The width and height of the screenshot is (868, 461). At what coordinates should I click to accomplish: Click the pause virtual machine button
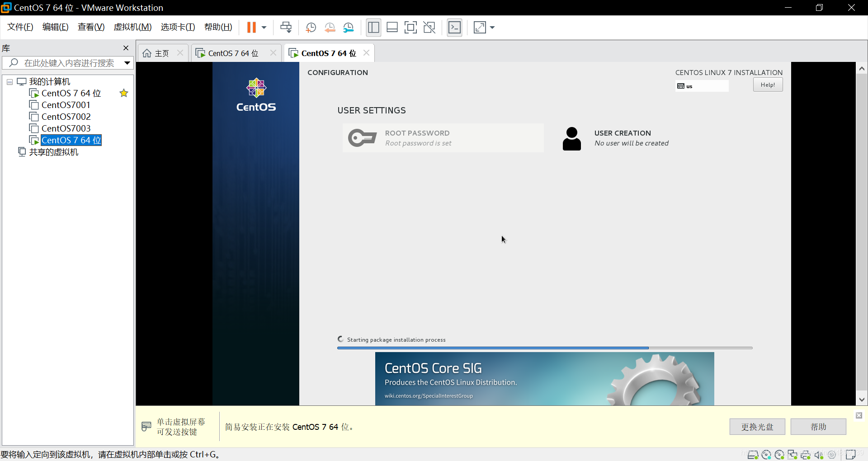click(x=251, y=28)
